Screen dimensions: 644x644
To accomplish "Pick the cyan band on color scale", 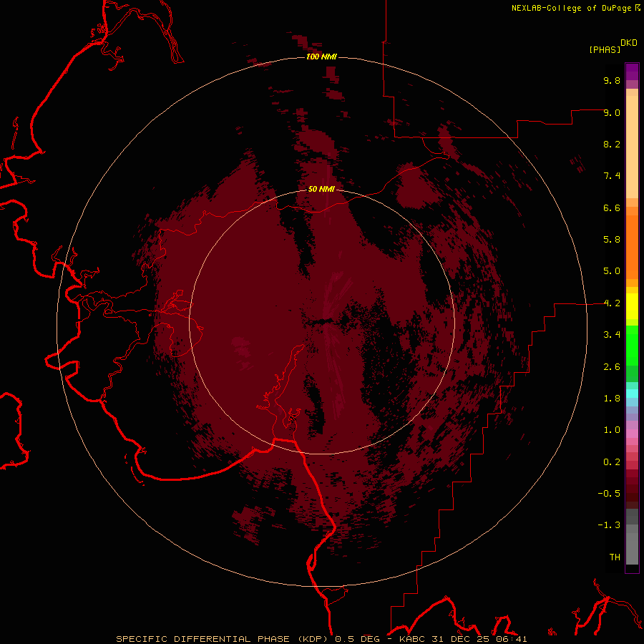I will (x=632, y=394).
